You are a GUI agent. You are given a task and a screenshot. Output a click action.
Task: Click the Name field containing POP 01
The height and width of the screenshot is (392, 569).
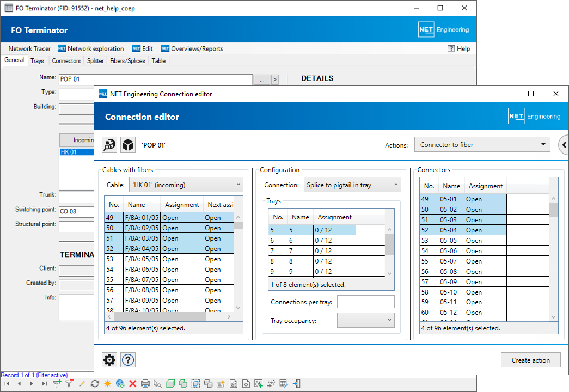point(156,79)
